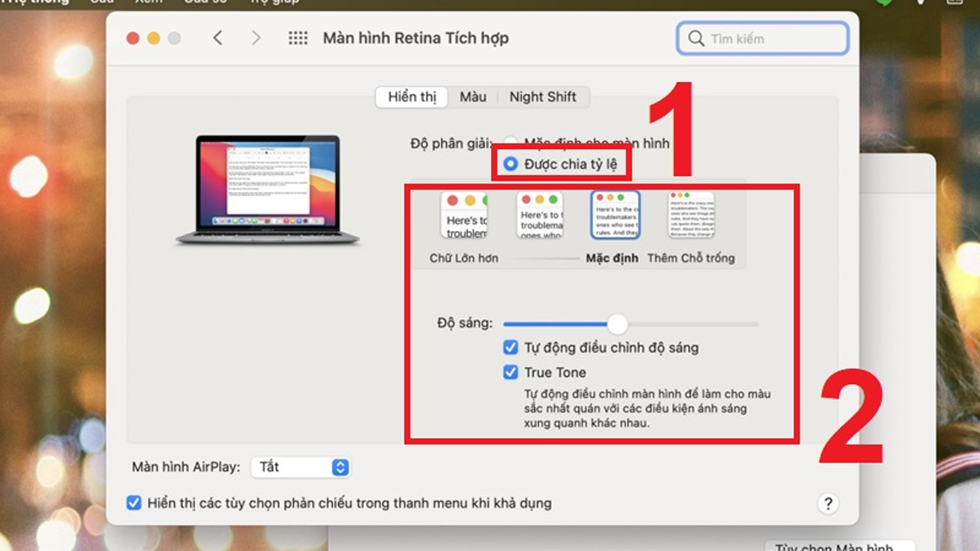Screen dimensions: 980x551
Task: Choose the Mặc định scaling thumbnail
Action: coord(615,215)
